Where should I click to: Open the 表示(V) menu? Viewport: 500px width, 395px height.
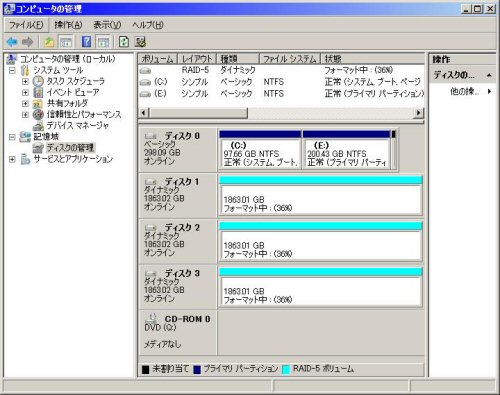[x=107, y=25]
